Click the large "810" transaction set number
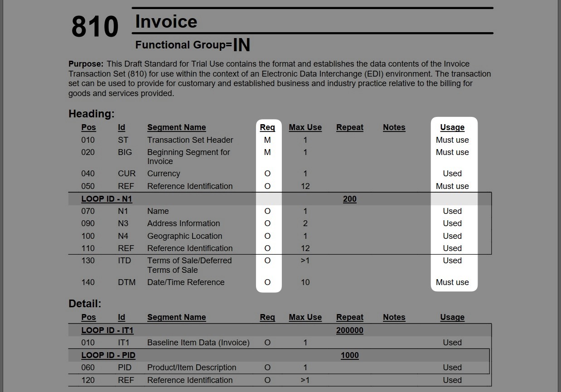This screenshot has width=561, height=392. (95, 27)
